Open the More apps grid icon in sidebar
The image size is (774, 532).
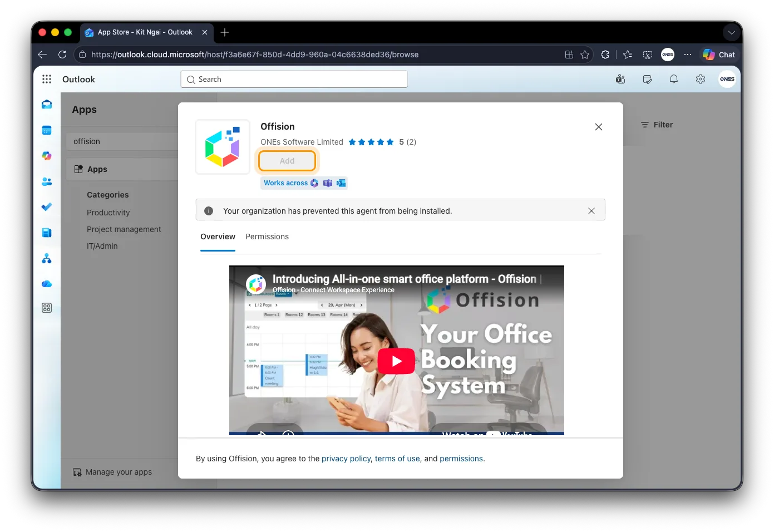[x=47, y=308]
